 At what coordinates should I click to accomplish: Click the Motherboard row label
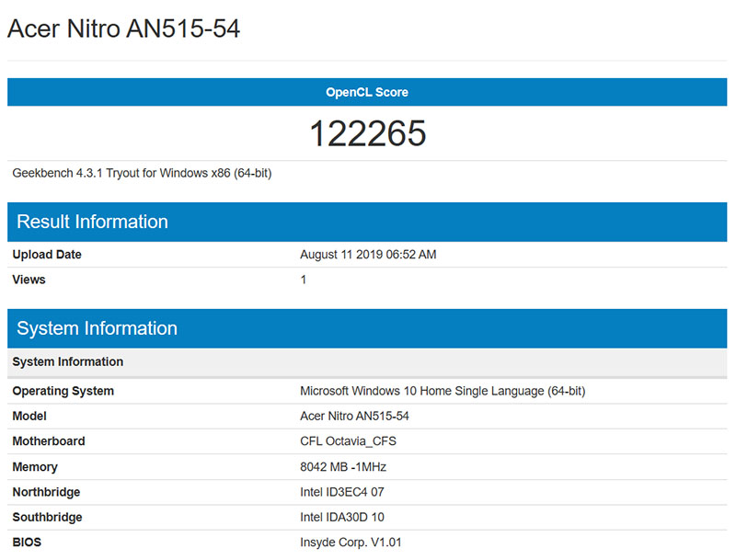coord(49,441)
